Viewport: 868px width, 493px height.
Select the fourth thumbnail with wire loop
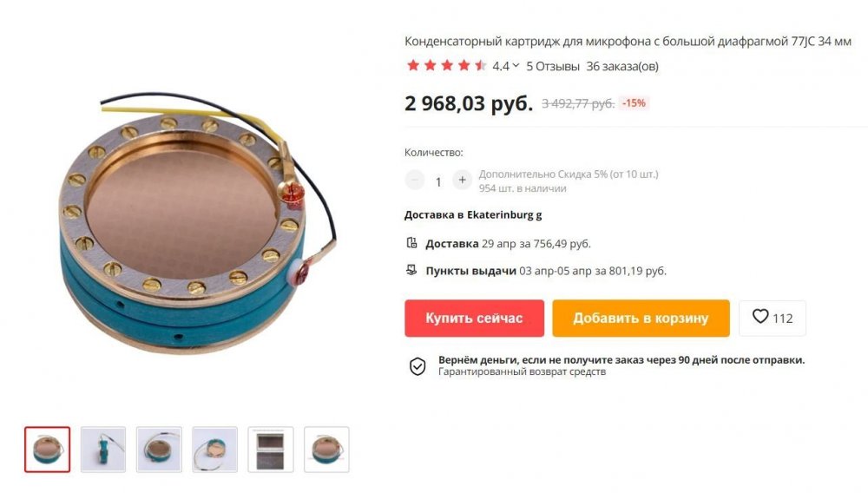[x=214, y=450]
